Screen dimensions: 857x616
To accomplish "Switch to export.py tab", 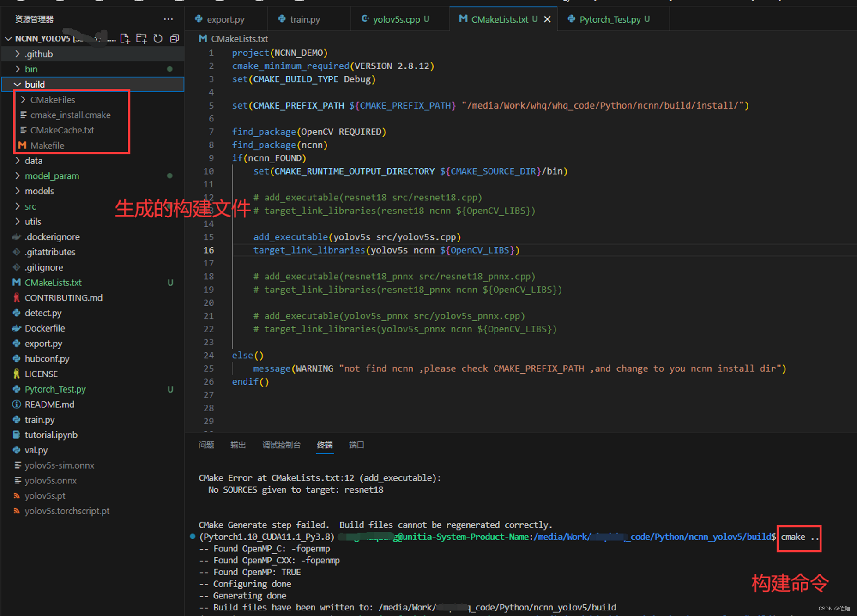I will click(226, 19).
